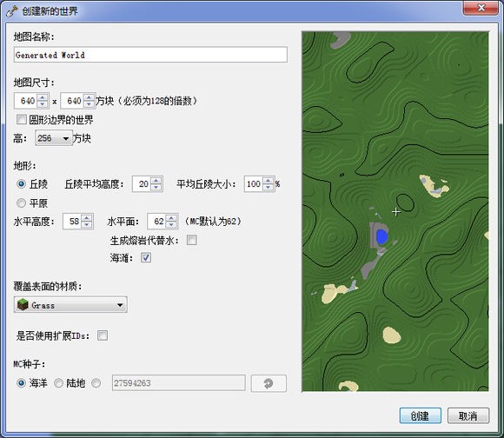The width and height of the screenshot is (504, 438).
Task: Select the 平原 terrain radio button
Action: click(21, 203)
